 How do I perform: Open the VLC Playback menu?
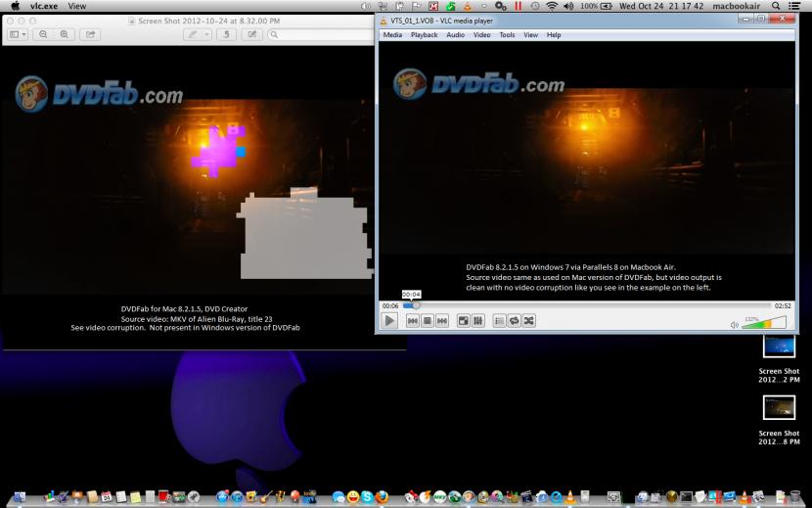[x=424, y=35]
